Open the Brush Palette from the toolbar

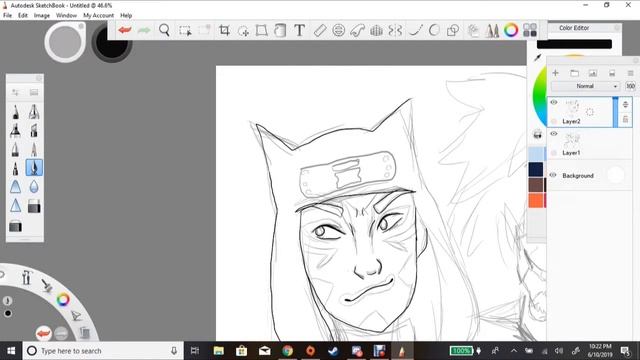point(492,30)
